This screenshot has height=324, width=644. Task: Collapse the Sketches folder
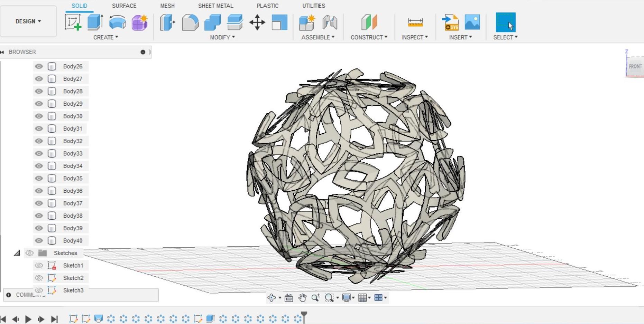point(17,253)
